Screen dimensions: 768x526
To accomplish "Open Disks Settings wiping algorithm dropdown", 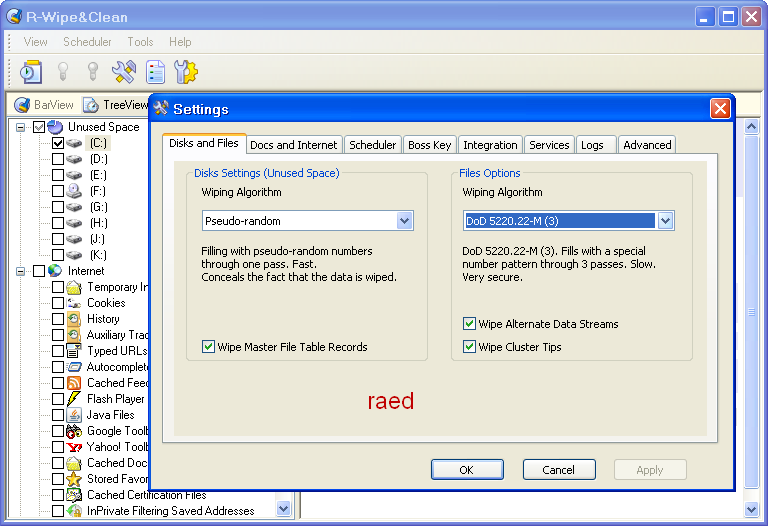I will point(405,221).
